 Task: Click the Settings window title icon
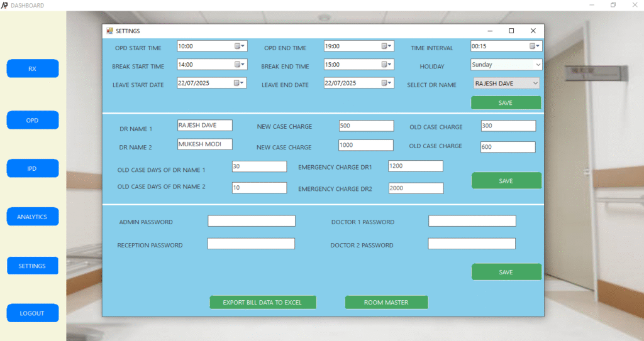(x=109, y=31)
